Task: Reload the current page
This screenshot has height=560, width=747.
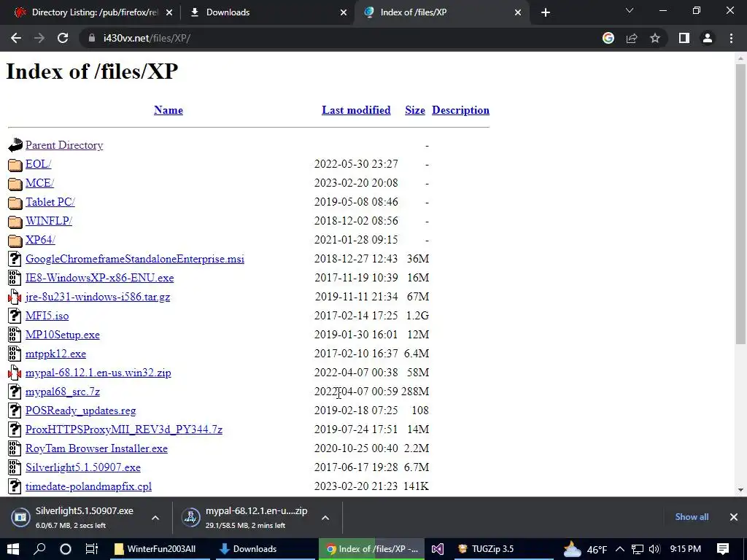Action: pos(63,38)
